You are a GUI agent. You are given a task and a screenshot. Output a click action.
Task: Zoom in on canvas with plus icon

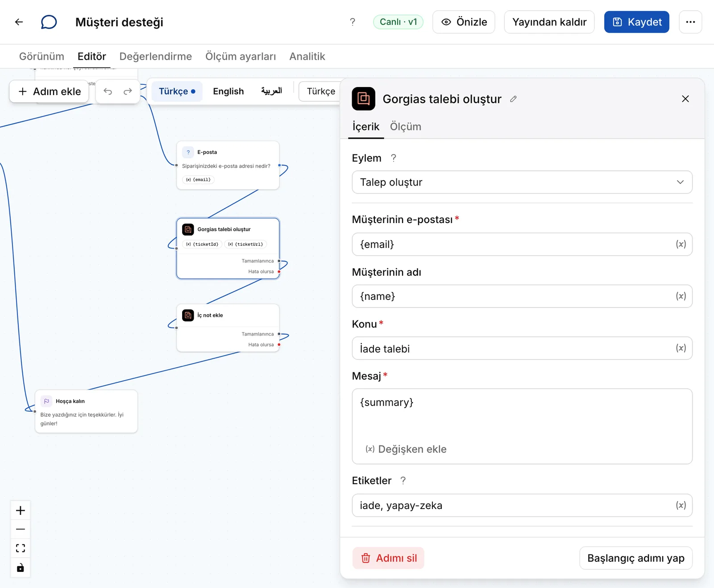[21, 510]
